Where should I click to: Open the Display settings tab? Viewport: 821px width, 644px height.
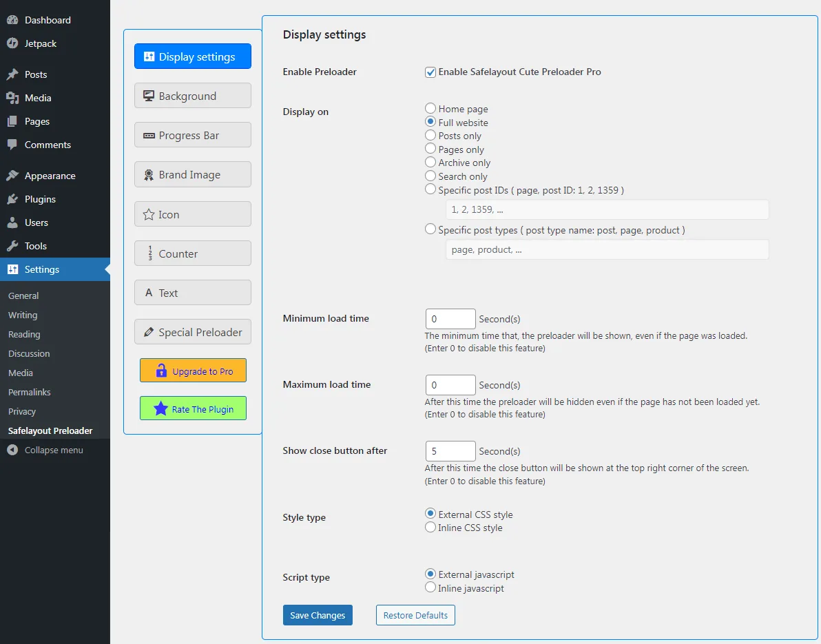point(193,56)
